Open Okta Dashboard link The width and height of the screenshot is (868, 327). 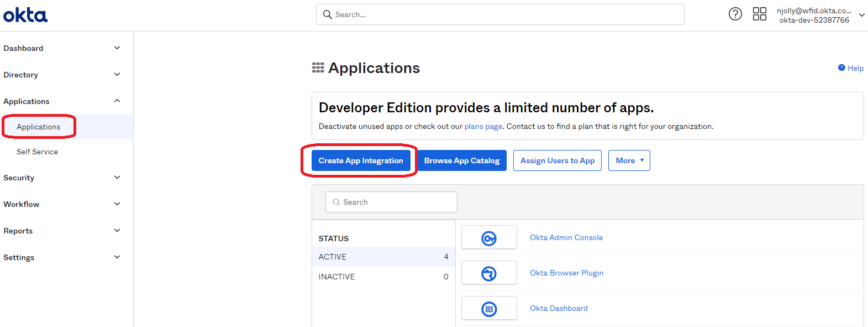[559, 308]
